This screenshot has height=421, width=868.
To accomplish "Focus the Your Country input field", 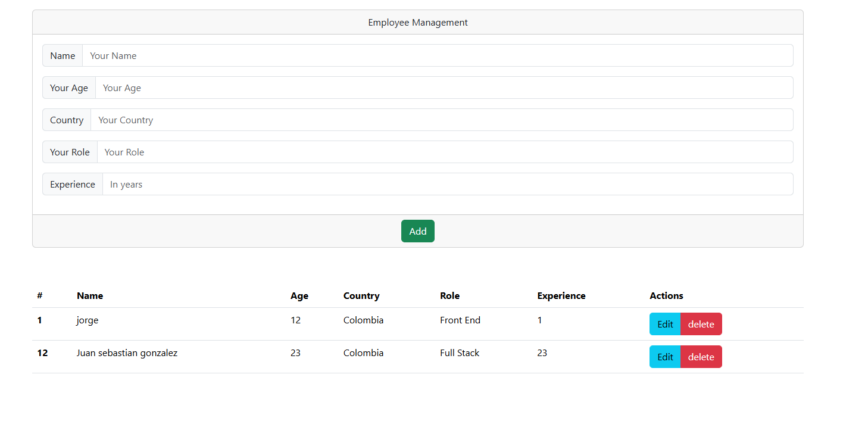I will pyautogui.click(x=442, y=120).
